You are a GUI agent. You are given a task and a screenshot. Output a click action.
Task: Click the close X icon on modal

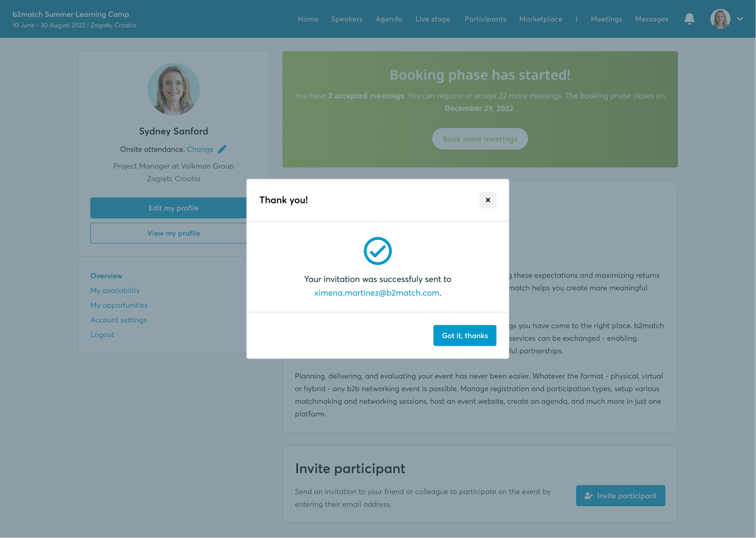488,200
